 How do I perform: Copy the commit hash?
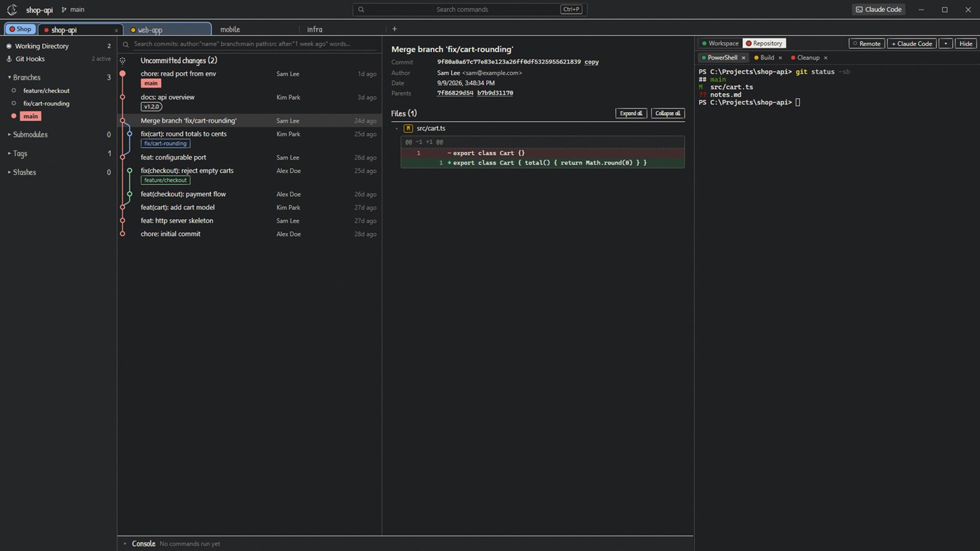click(591, 62)
